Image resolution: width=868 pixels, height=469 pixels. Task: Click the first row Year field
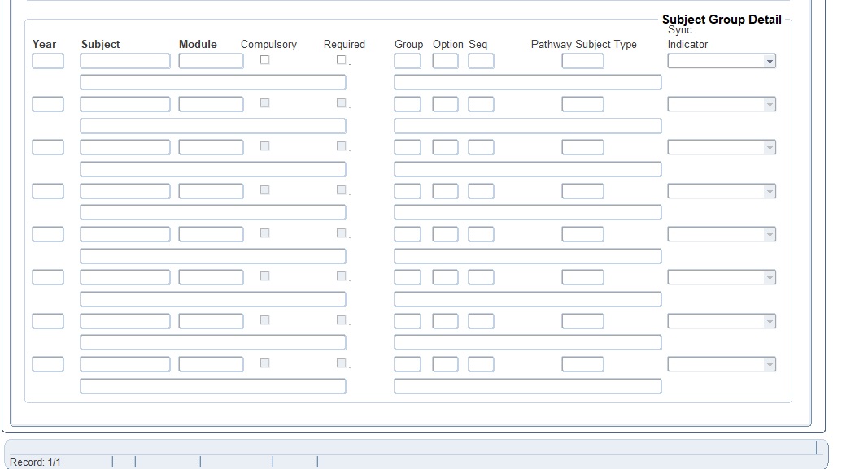coord(48,61)
